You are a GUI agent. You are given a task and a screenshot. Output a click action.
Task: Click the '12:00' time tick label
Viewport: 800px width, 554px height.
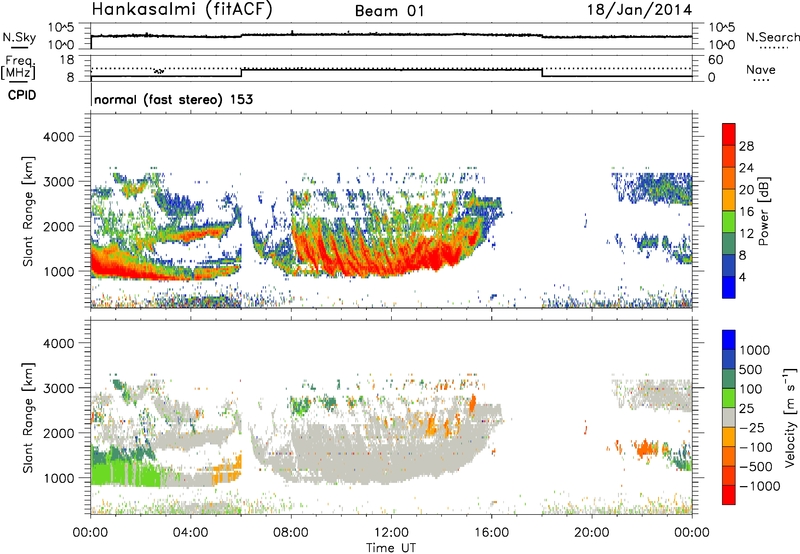pyautogui.click(x=391, y=533)
